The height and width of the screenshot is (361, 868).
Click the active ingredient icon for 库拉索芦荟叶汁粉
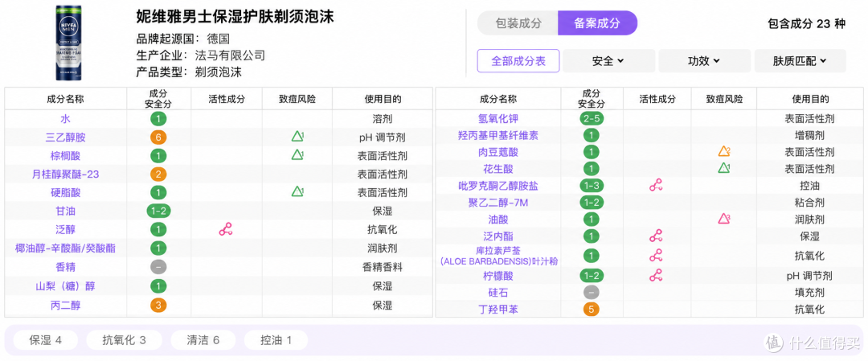click(656, 255)
